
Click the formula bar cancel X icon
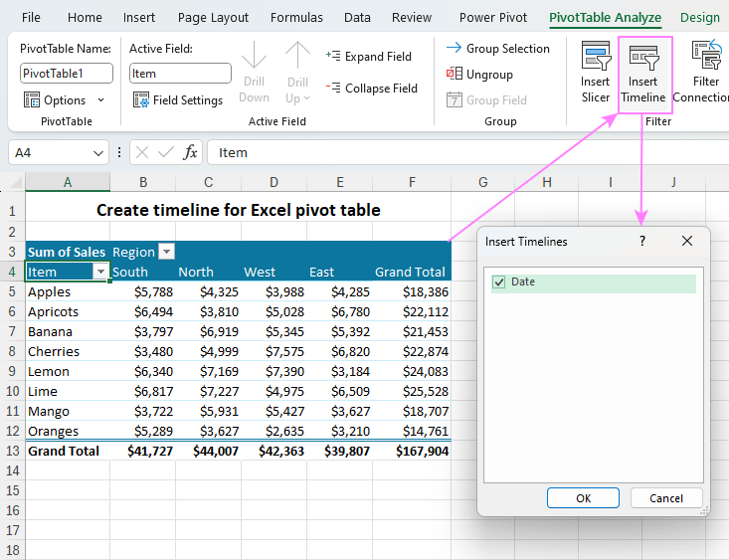tap(142, 152)
